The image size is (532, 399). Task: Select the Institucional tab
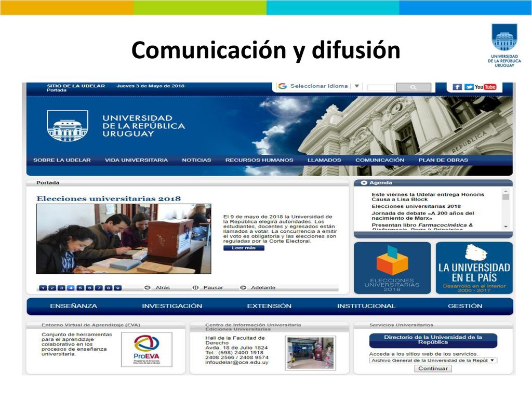366,306
